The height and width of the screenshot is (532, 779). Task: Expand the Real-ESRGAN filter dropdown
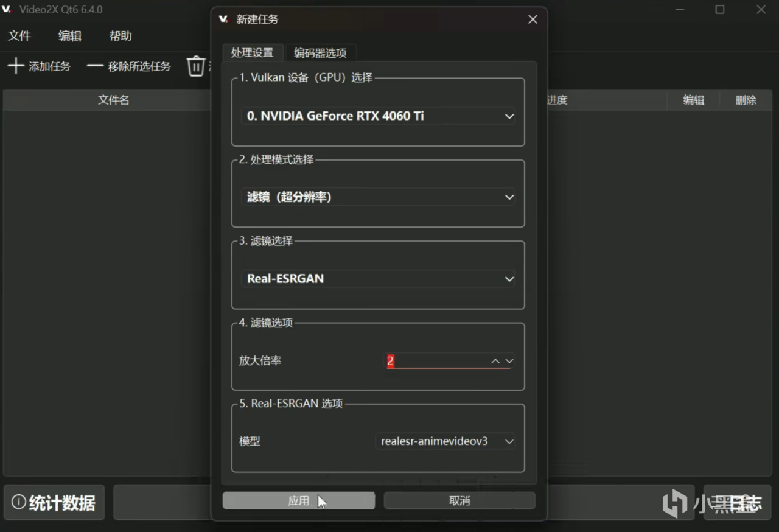tap(379, 279)
